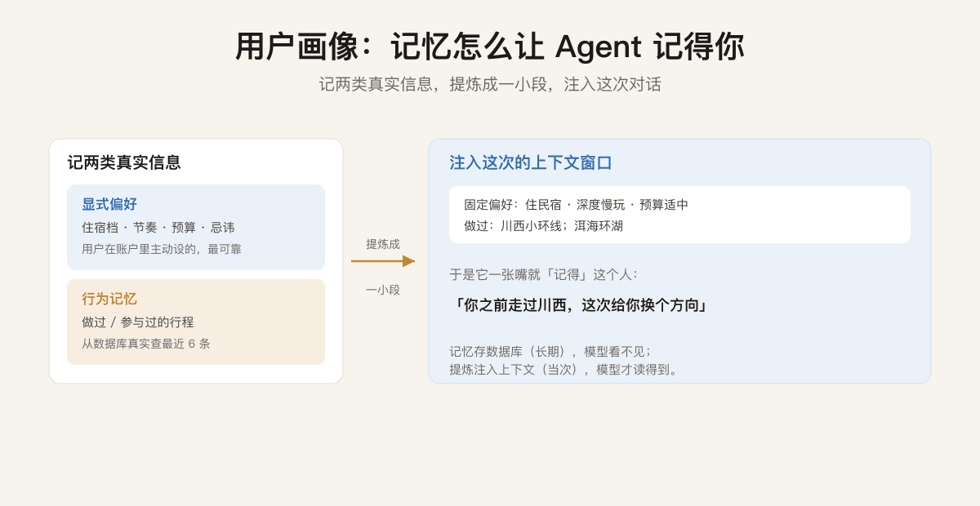This screenshot has height=506, width=980.
Task: Click the 做过 / 参与过的行程 text
Action: [x=138, y=322]
